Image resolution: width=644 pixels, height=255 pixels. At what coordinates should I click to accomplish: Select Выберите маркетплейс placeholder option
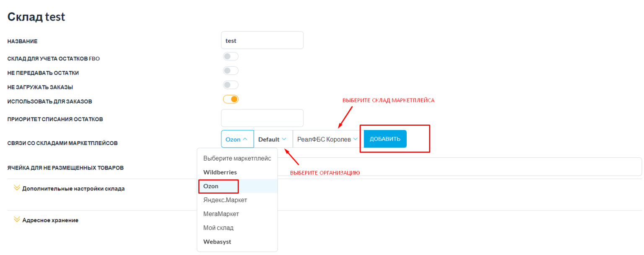click(237, 158)
